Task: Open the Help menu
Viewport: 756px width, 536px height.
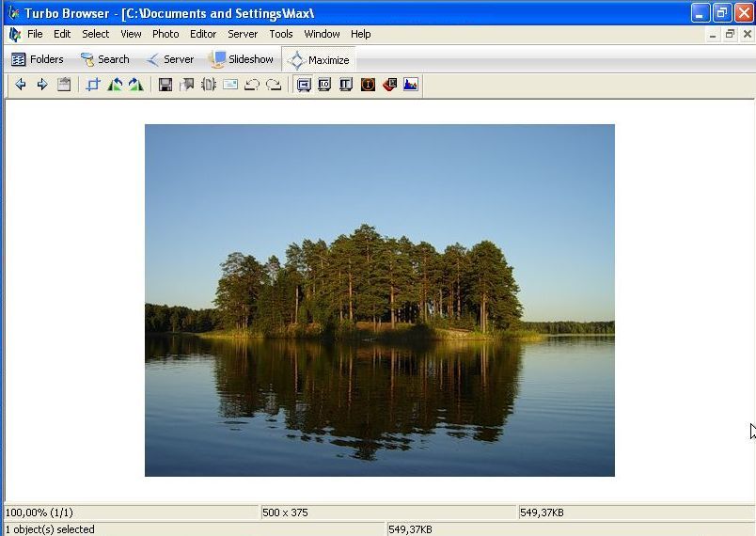Action: tap(361, 34)
